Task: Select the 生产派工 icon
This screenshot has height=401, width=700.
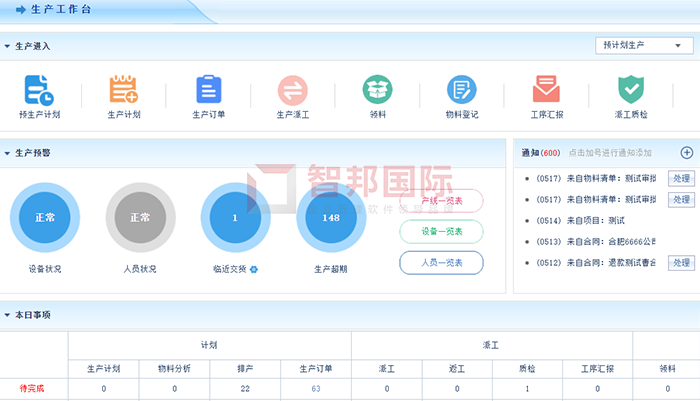Action: (x=293, y=90)
